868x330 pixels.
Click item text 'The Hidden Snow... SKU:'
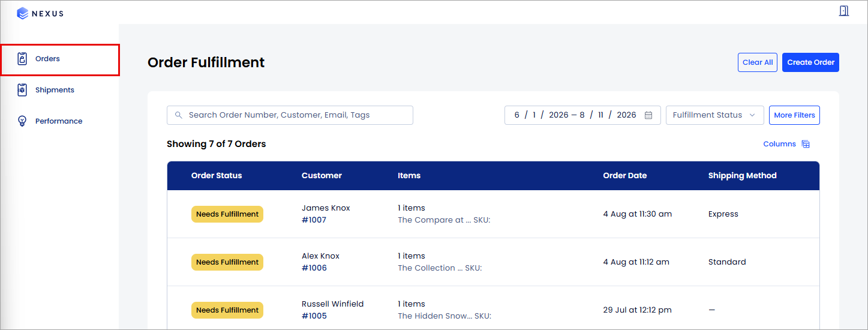tap(444, 316)
